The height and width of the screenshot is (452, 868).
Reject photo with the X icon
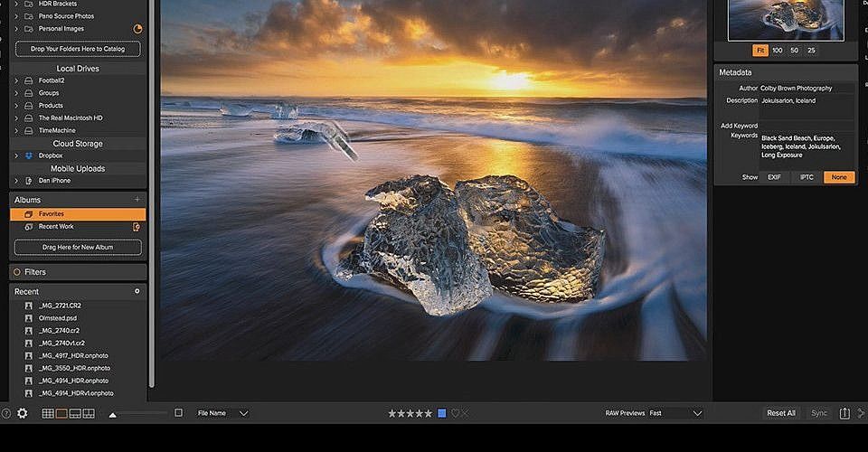[x=465, y=413]
